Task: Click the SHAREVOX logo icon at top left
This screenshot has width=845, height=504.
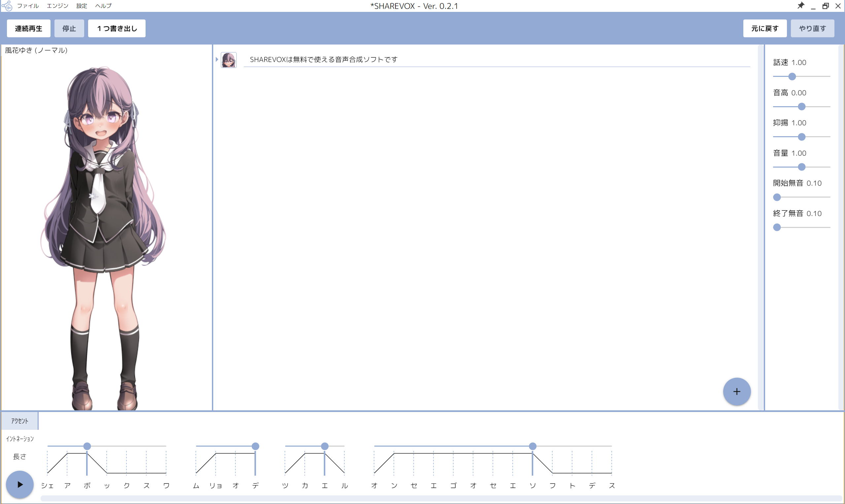Action: click(7, 6)
